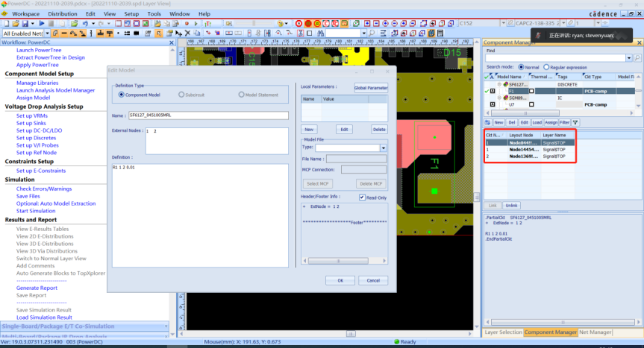The image size is (644, 348).
Task: Select the Model Statement radio button
Action: click(x=241, y=95)
